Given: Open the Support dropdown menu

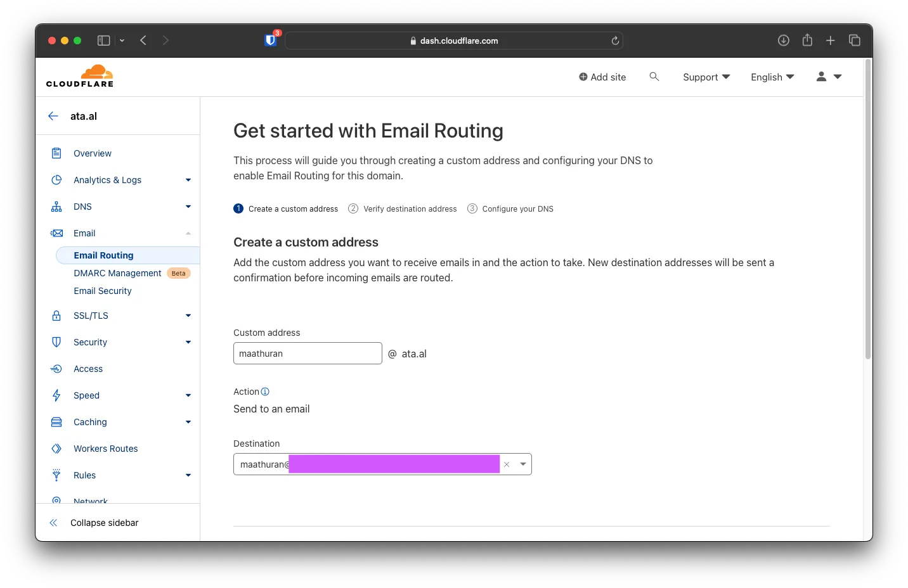Looking at the screenshot, I should [706, 77].
